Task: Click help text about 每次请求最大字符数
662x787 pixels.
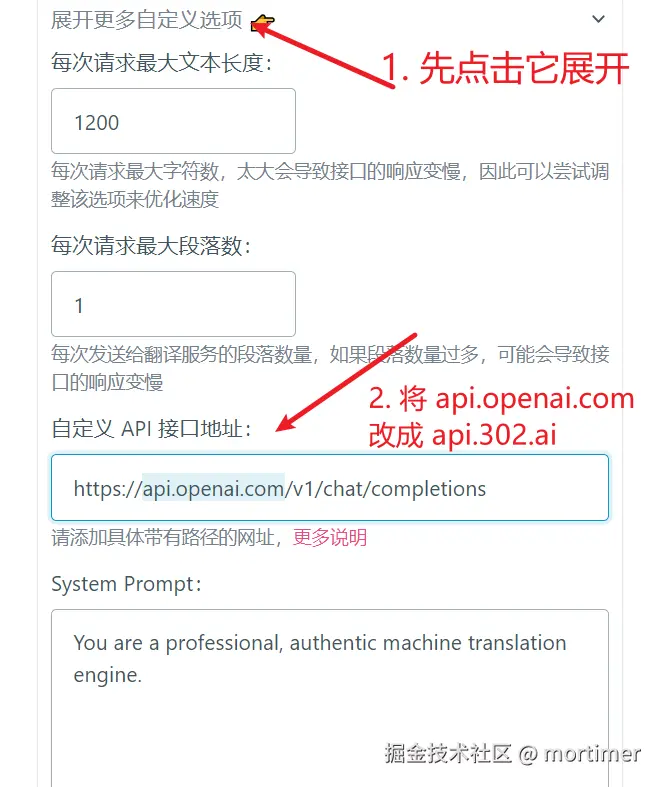Action: click(x=330, y=185)
